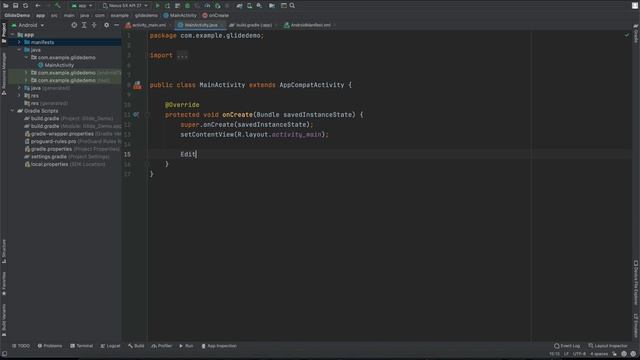640x360 pixels.
Task: Select MainActivity in the project tree
Action: (x=56, y=65)
